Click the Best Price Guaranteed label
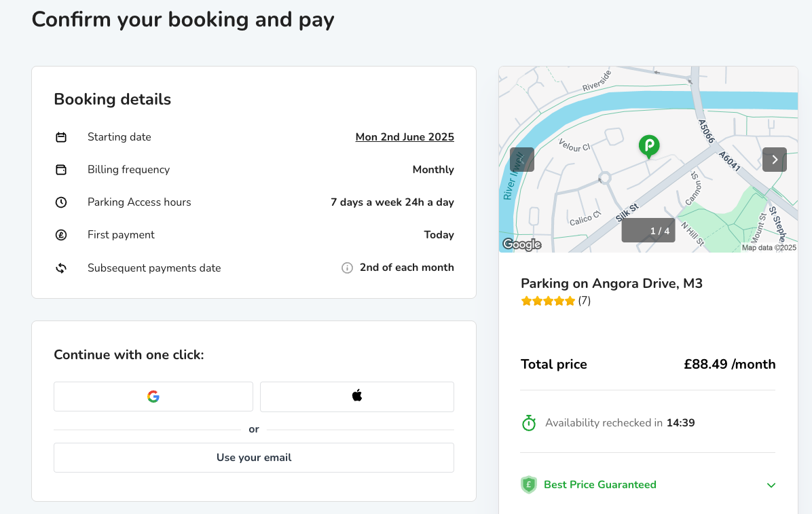812x514 pixels. pos(599,485)
